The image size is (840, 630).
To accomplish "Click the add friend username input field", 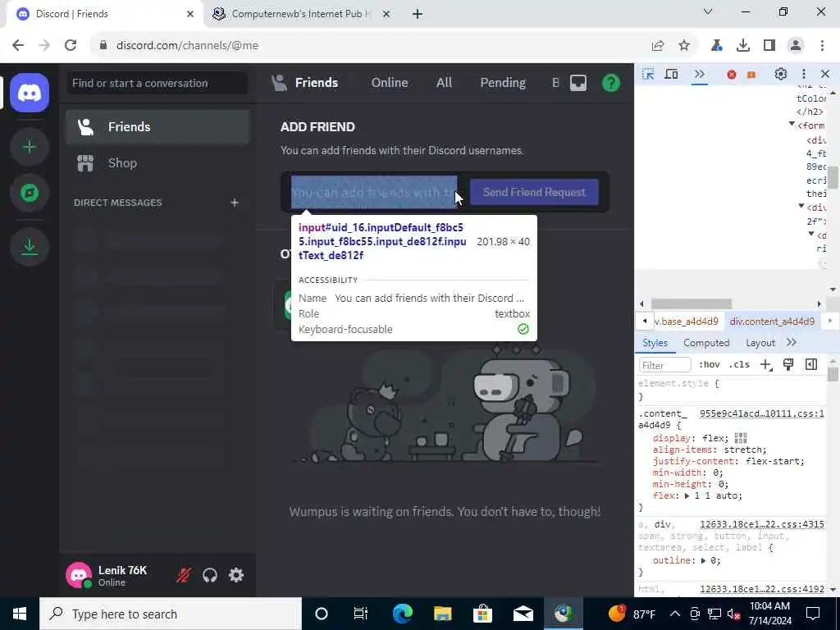I will click(374, 192).
